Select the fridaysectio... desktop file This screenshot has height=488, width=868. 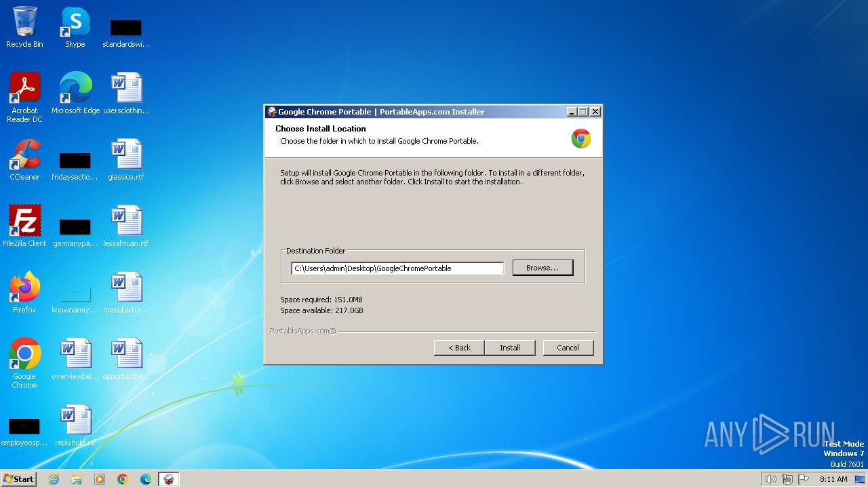pyautogui.click(x=75, y=165)
